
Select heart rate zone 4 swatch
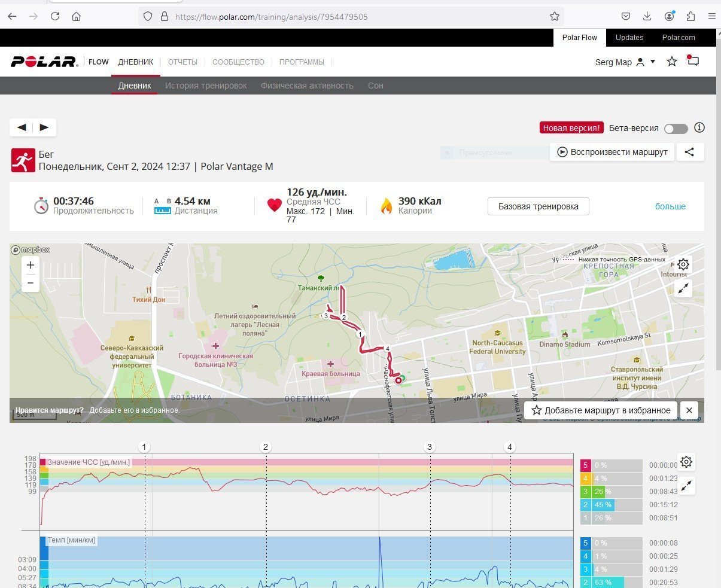(x=586, y=478)
